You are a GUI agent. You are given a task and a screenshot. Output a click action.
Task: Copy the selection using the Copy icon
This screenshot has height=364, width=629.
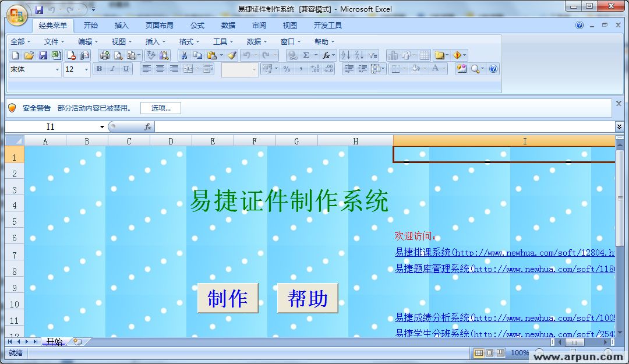(x=197, y=55)
